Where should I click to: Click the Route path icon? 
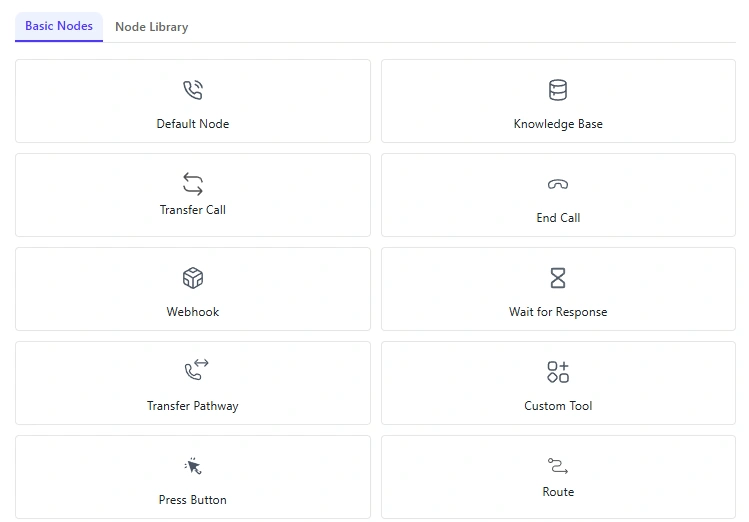[x=558, y=466]
